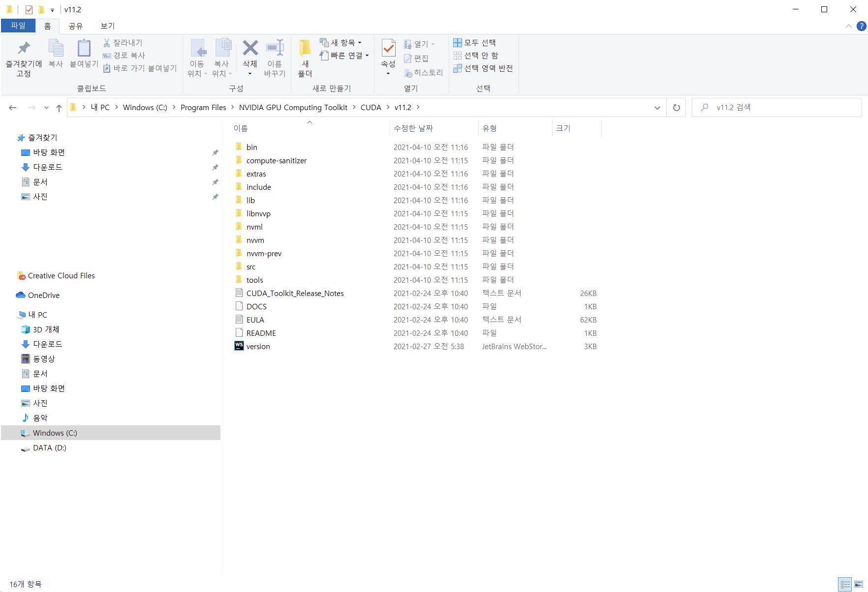The image size is (868, 592).
Task: Select the libnvvp folder
Action: [258, 213]
